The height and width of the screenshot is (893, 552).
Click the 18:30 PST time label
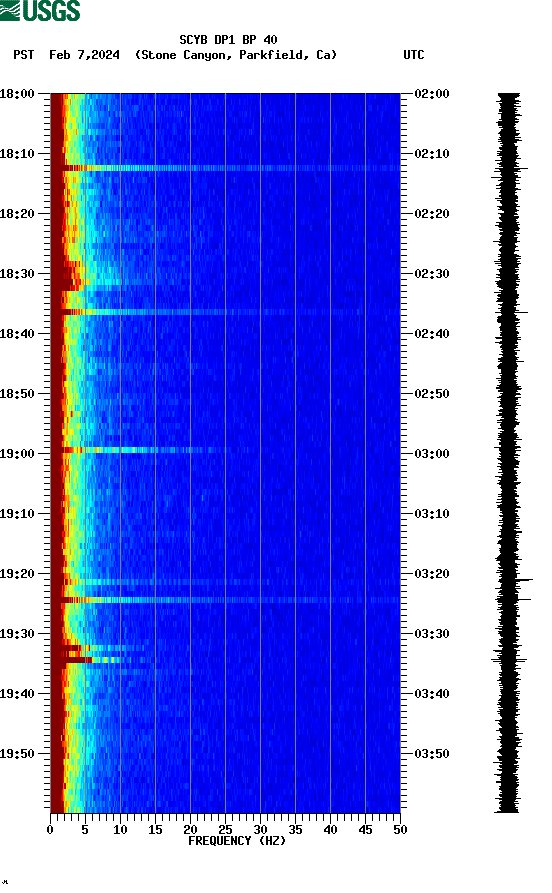pyautogui.click(x=17, y=273)
